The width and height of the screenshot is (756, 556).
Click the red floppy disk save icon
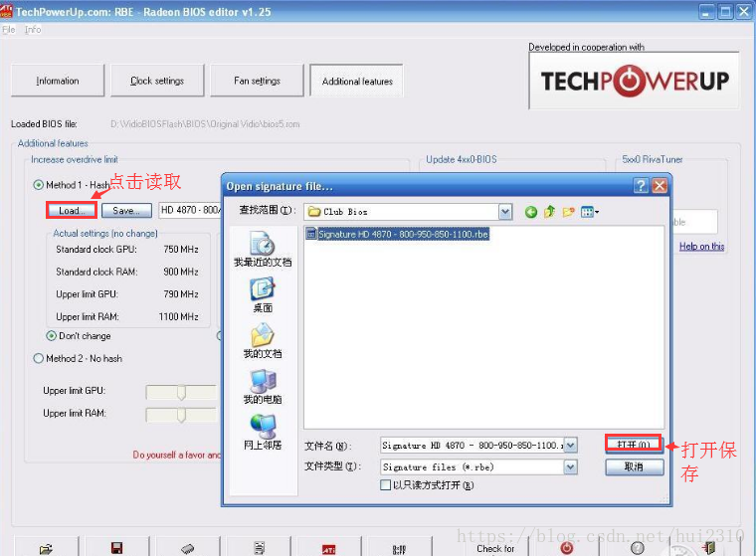pos(116,548)
